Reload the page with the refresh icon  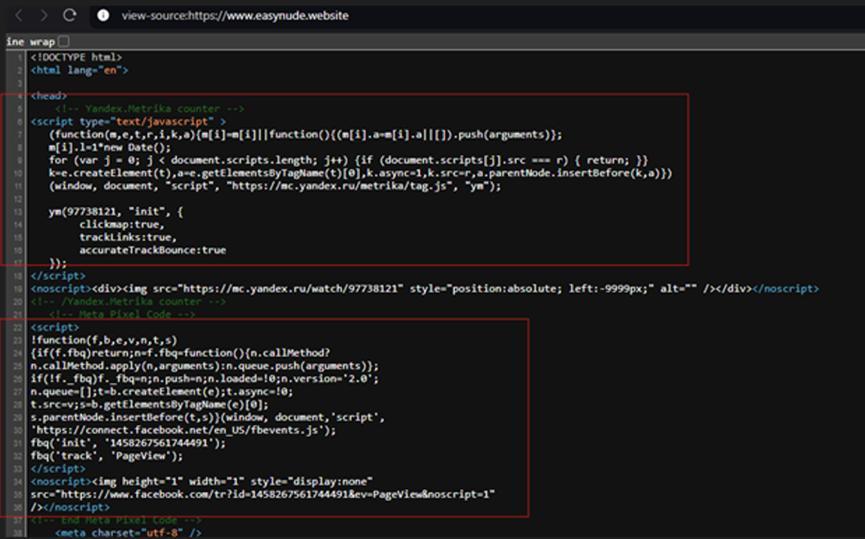click(70, 15)
